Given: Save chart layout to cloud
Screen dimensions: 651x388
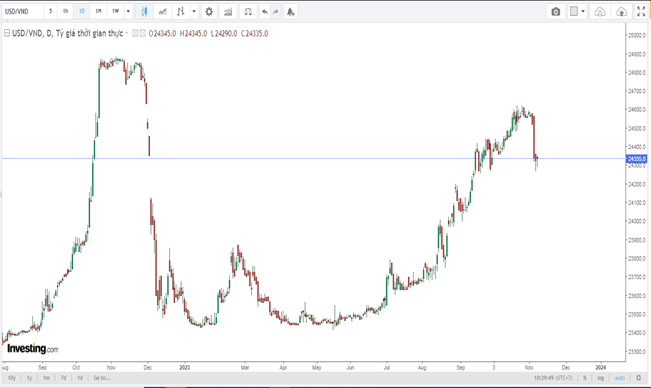Looking at the screenshot, I should (x=621, y=12).
